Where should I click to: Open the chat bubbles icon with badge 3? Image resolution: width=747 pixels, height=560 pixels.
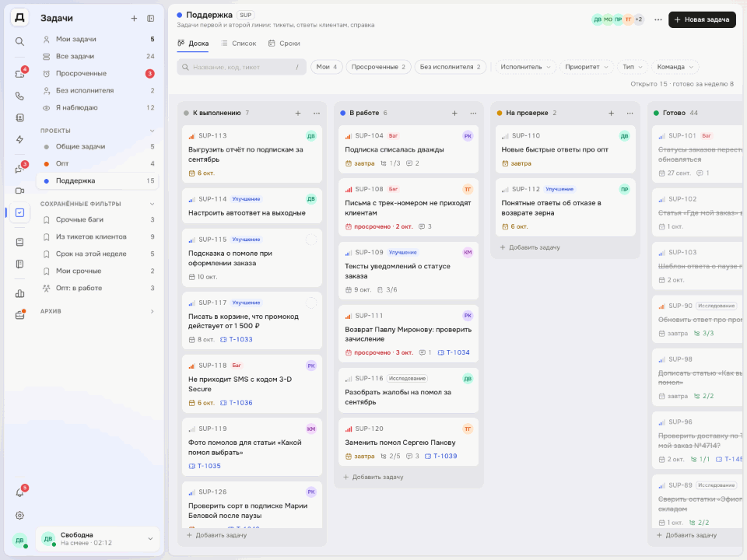click(19, 169)
